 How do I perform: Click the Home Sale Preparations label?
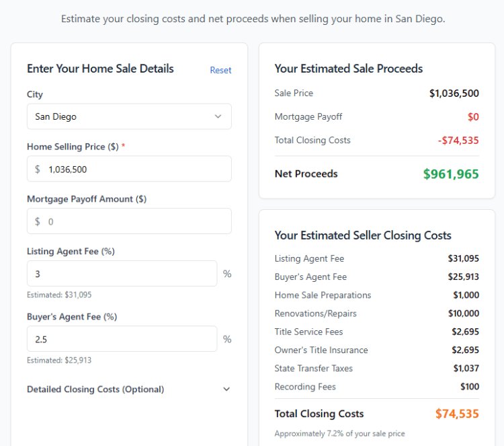point(323,295)
